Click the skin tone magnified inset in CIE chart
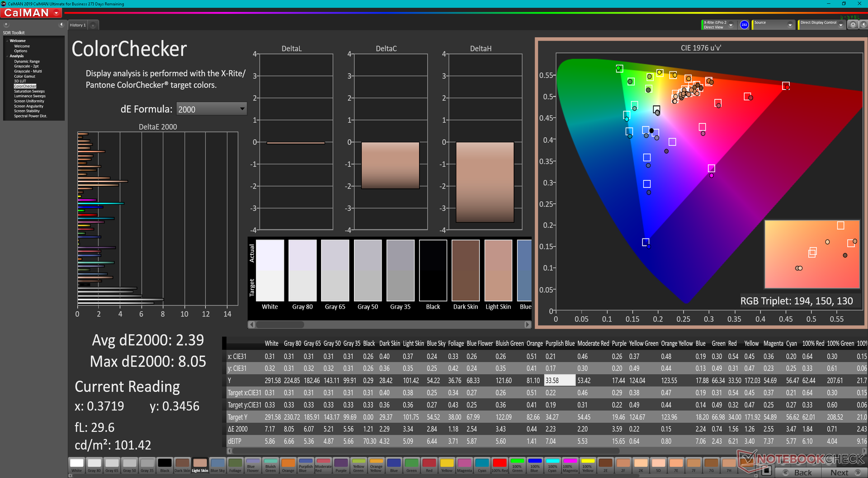Viewport: 868px width, 478px height. (812, 254)
